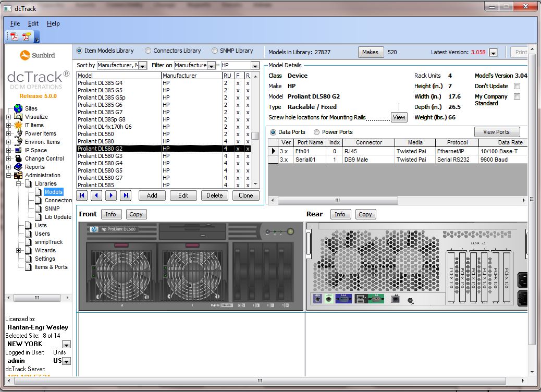Click the front image of ProLiant DL580
This screenshot has width=541, height=392.
[x=191, y=266]
